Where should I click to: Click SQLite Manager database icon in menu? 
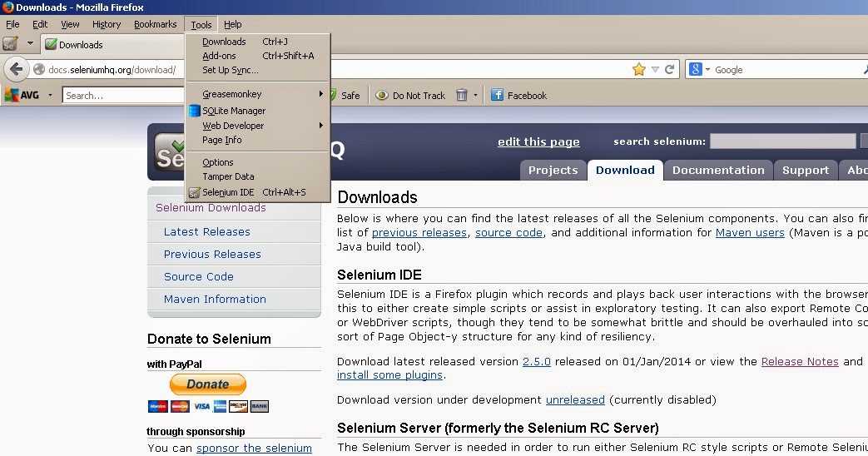(x=194, y=111)
